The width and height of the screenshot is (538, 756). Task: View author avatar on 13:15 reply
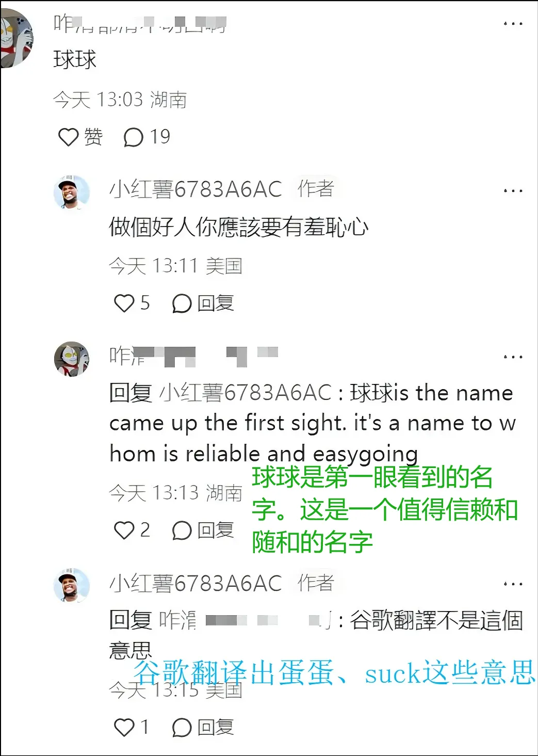72,585
